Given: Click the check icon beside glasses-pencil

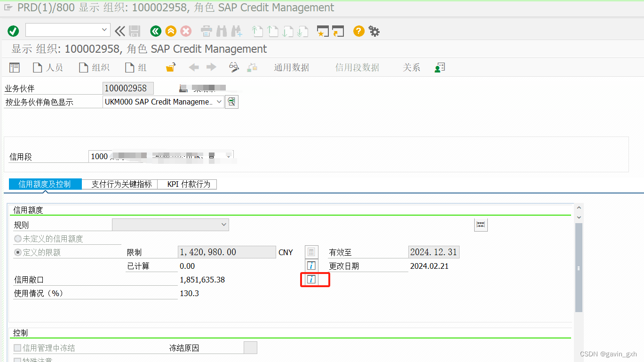Looking at the screenshot, I should pos(252,67).
